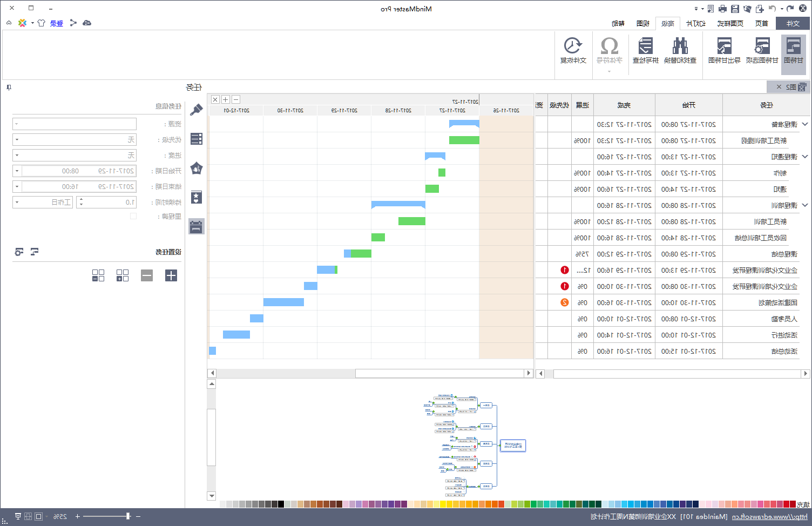Open the outline list side panel
Viewport: 812px width, 526px height.
click(x=197, y=139)
